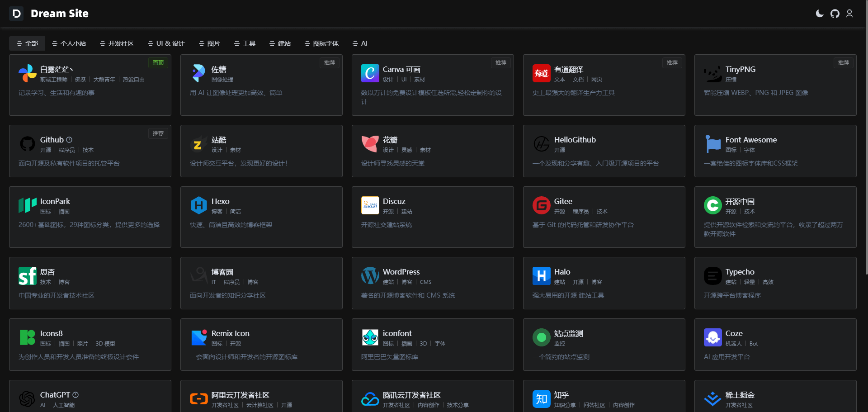Image resolution: width=868 pixels, height=412 pixels.
Task: Click the Discuz icon
Action: [370, 205]
